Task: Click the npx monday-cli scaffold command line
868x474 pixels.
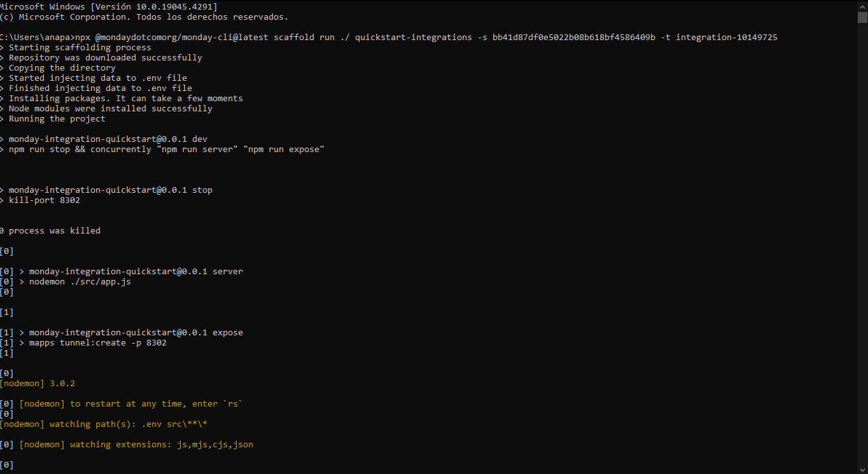Action: tap(388, 38)
